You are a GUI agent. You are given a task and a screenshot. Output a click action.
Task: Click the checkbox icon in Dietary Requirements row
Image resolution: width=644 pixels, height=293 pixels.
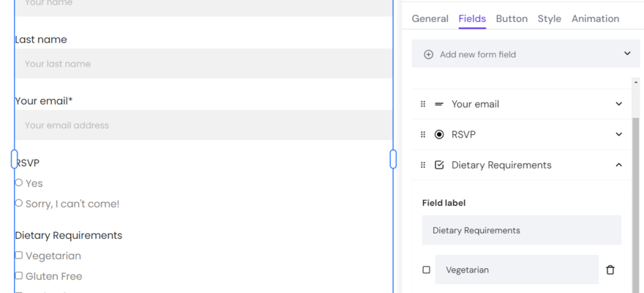(x=439, y=166)
